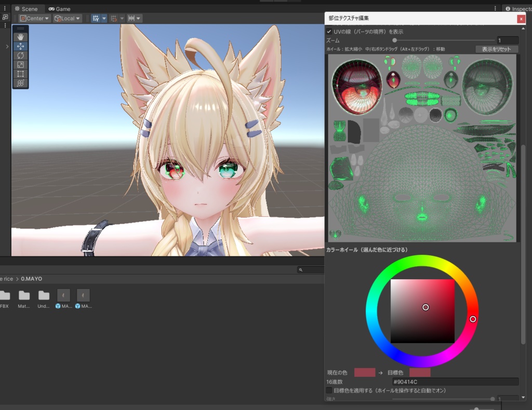Click the left sidebar three-dot icon below pop-out

click(x=5, y=25)
